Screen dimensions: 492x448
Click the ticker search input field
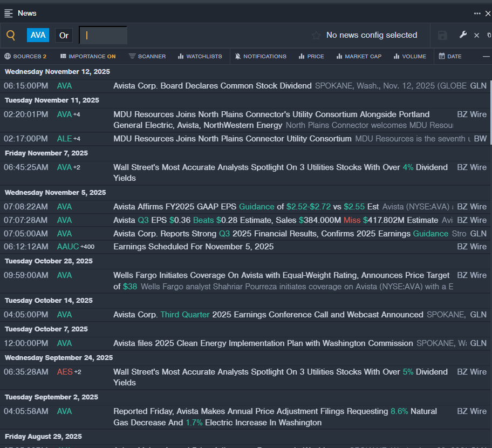point(103,36)
